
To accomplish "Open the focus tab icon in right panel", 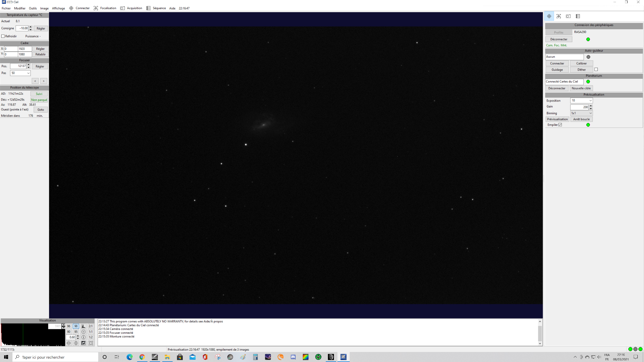I will pyautogui.click(x=559, y=16).
